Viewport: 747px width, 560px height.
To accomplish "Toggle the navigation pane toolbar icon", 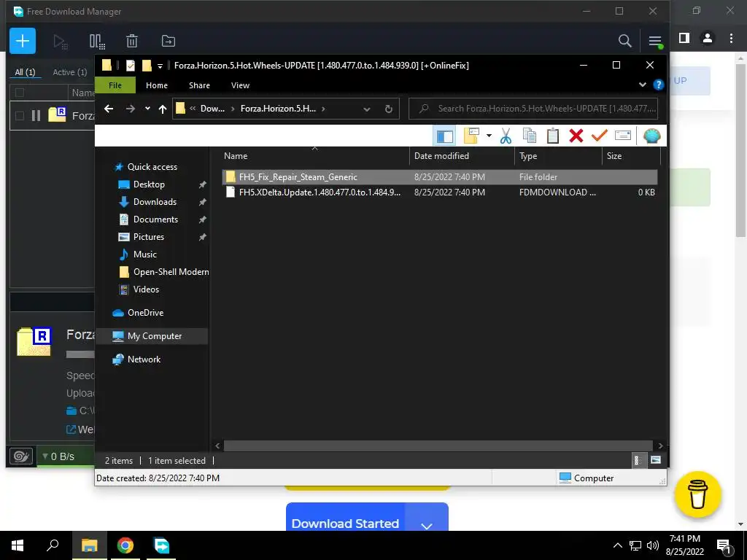I will point(444,136).
